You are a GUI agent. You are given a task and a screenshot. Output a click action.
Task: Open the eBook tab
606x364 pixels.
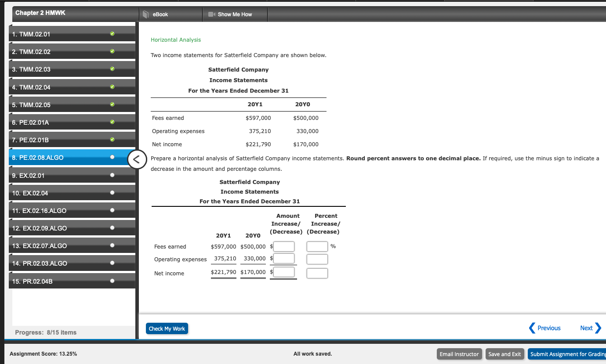click(x=171, y=14)
